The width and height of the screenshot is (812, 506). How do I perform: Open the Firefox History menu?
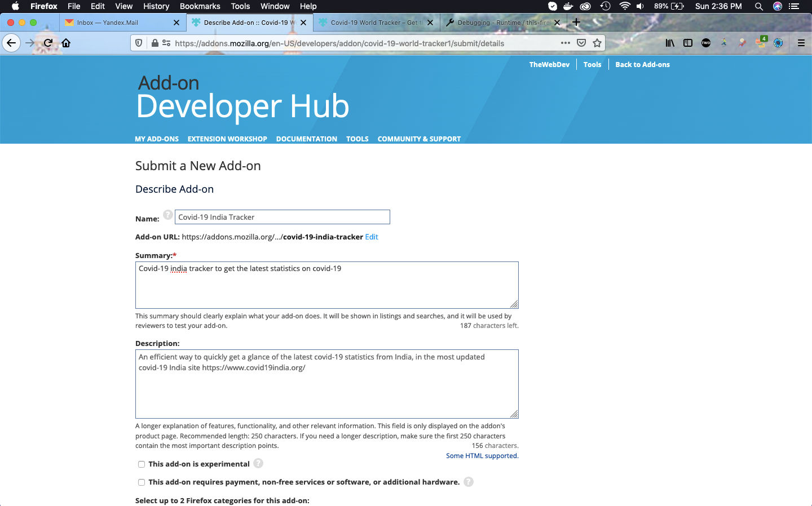[156, 6]
